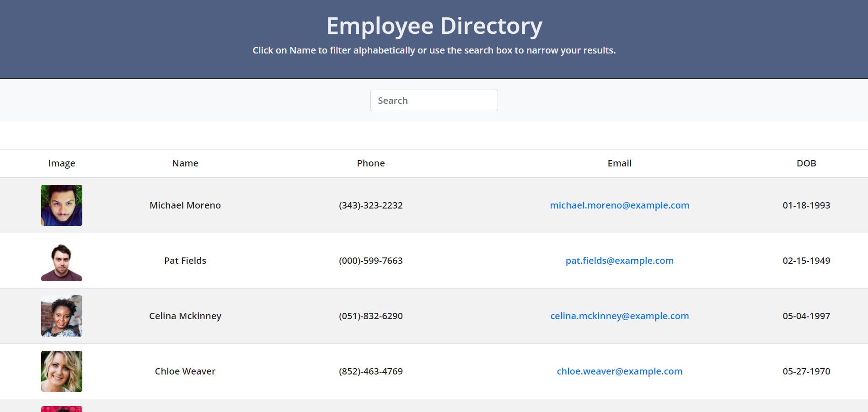
Task: Click the Phone column header
Action: point(370,163)
